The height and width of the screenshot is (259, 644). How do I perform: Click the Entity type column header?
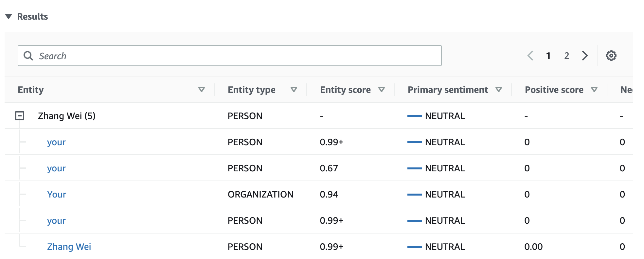251,90
